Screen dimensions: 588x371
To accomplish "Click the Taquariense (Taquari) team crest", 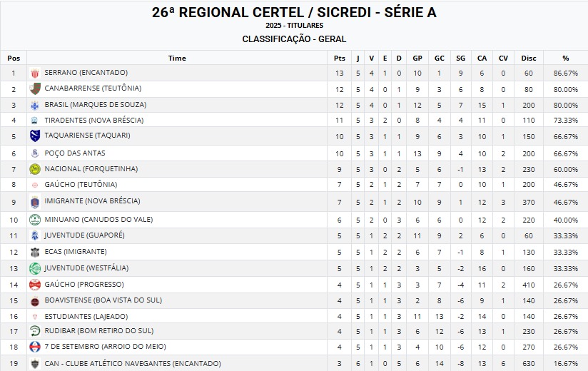I will pos(35,136).
